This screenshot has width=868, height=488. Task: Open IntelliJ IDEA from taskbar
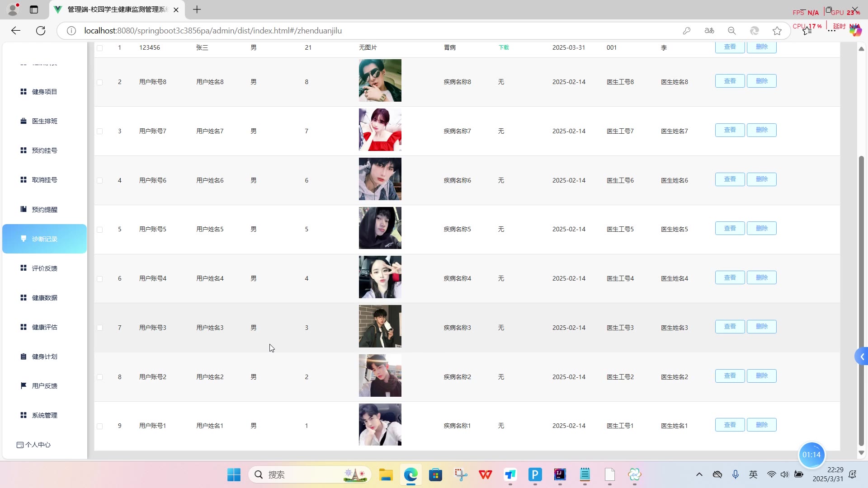tap(560, 474)
